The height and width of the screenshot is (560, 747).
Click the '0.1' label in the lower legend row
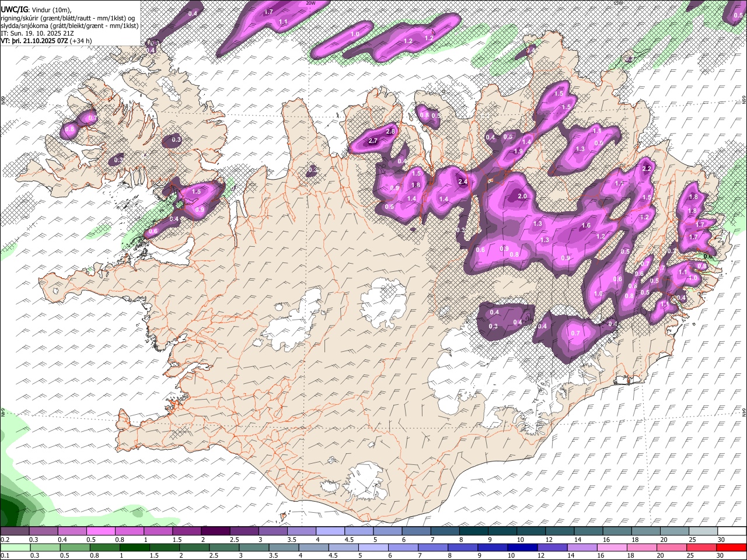click(x=5, y=555)
